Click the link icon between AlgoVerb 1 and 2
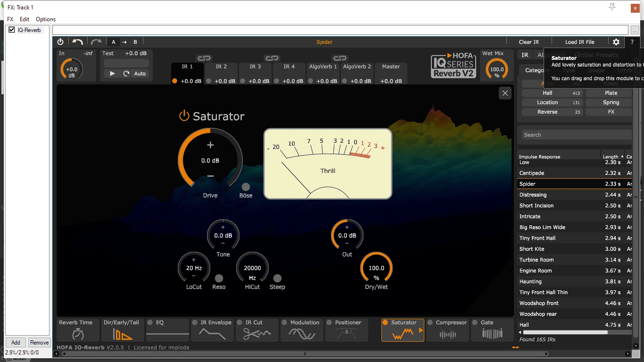Image resolution: width=644 pixels, height=362 pixels. (339, 58)
